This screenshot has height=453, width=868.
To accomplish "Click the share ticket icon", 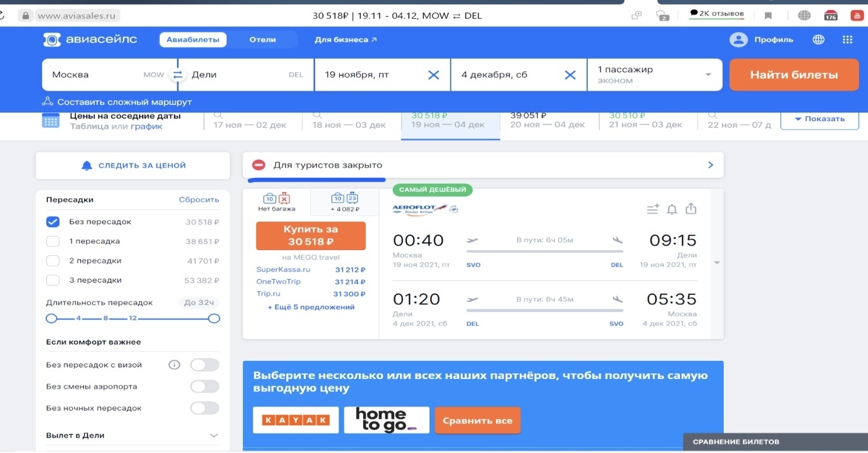I will (691, 209).
